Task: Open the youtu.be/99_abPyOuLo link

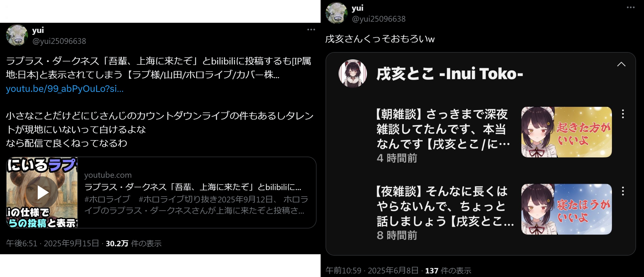Action: (x=65, y=89)
